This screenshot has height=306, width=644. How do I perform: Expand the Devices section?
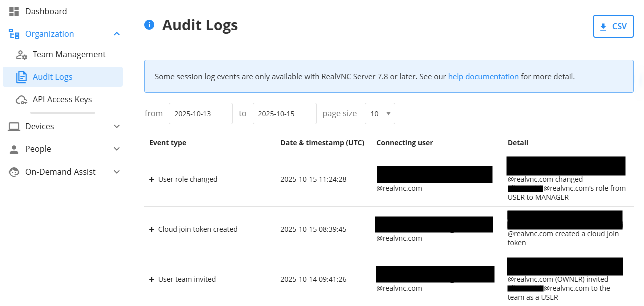pyautogui.click(x=116, y=126)
